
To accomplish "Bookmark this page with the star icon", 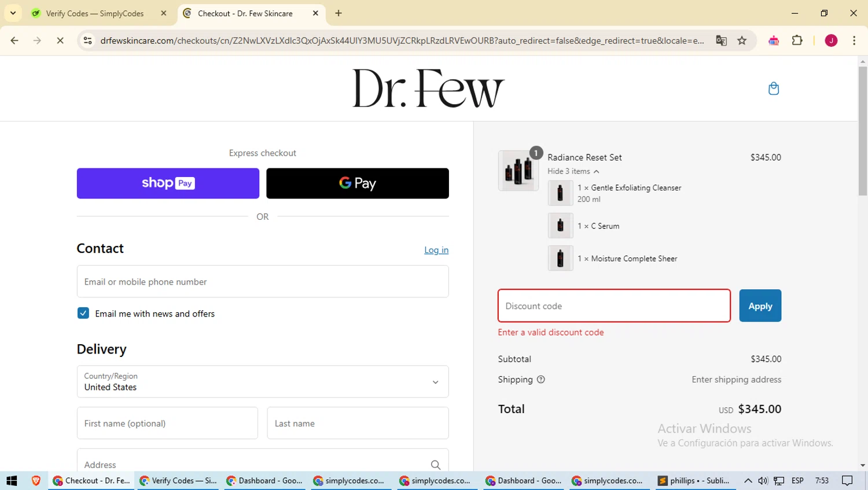I will pyautogui.click(x=742, y=40).
